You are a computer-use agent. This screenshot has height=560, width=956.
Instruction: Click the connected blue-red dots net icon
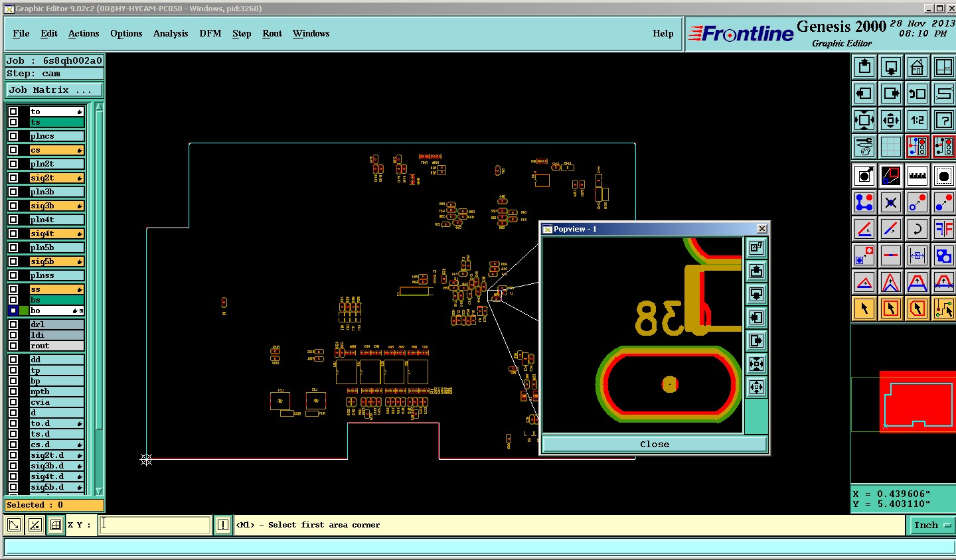[864, 202]
